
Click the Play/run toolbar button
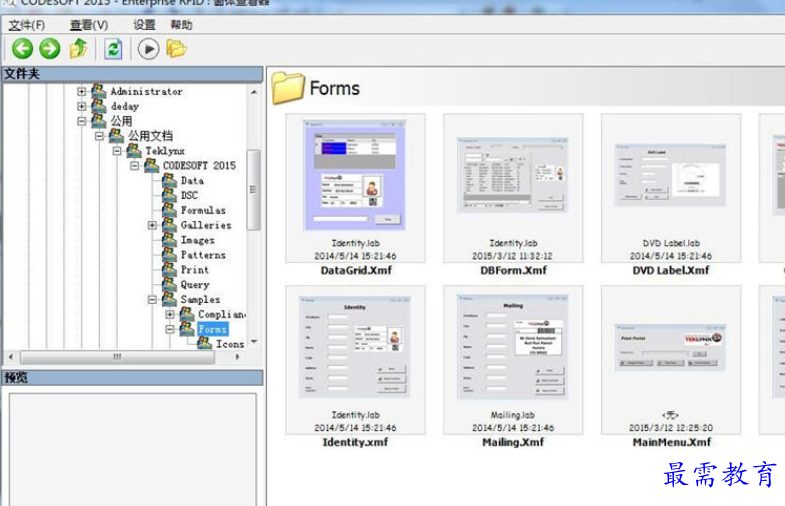click(148, 49)
